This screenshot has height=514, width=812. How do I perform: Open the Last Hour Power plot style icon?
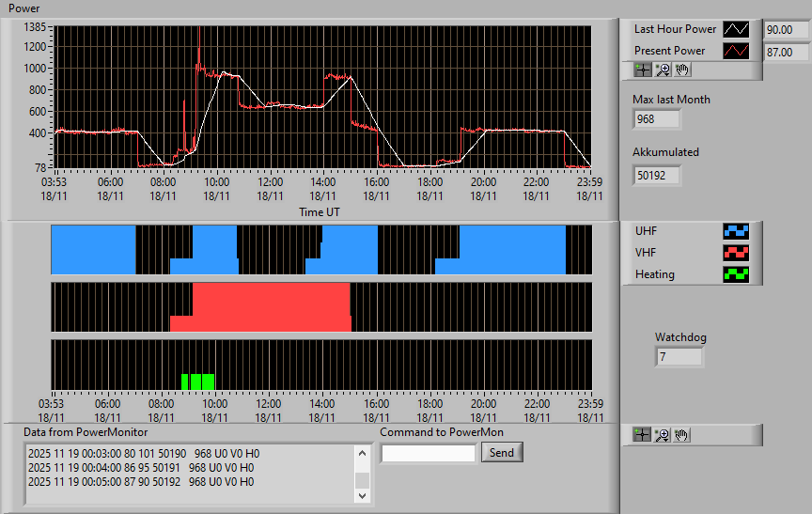pos(736,29)
